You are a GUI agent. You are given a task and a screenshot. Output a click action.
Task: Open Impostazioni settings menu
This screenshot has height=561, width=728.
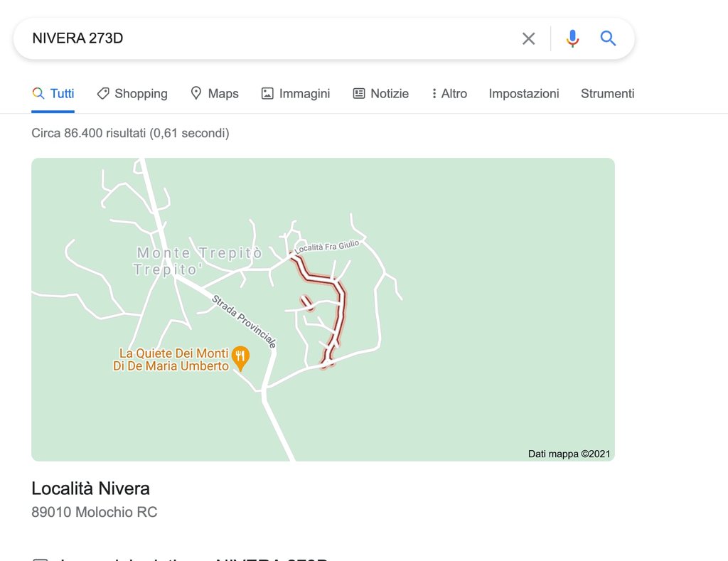[524, 94]
